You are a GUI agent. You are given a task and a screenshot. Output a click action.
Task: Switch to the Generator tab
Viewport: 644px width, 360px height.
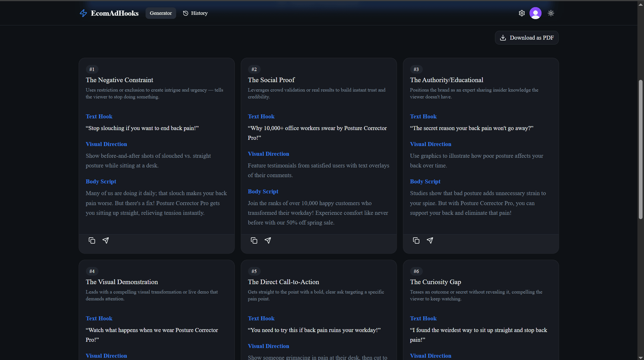coord(161,13)
